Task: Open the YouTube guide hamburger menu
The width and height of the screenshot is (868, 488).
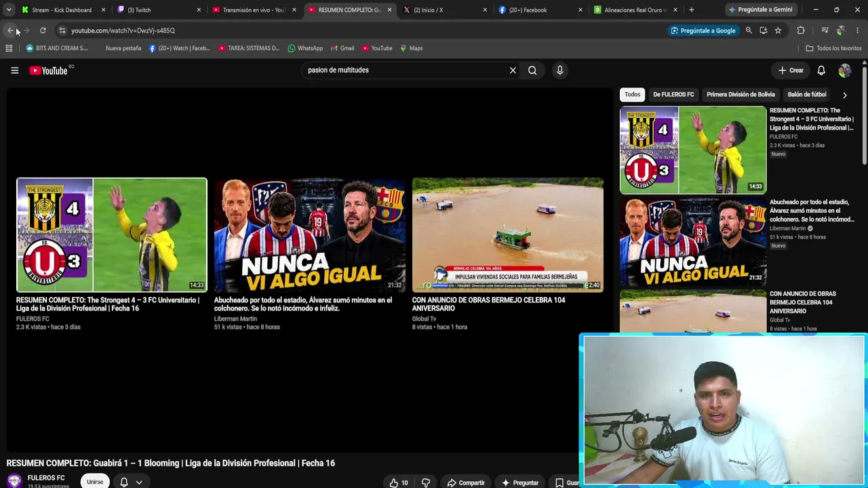Action: point(14,70)
